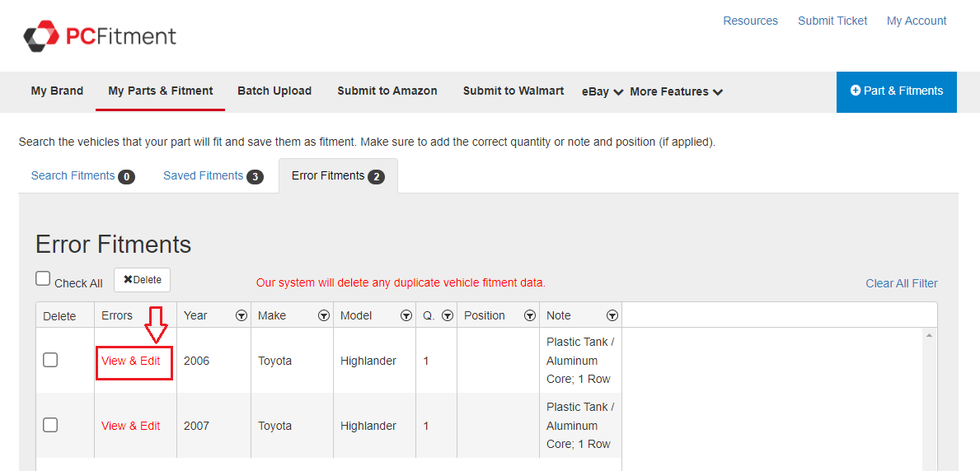Open the Make column filter icon

(324, 315)
